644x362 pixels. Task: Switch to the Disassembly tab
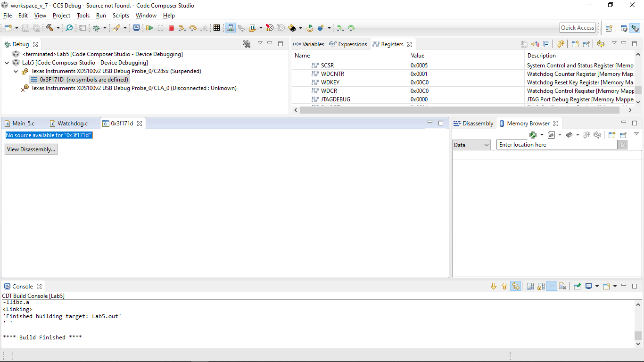(473, 123)
